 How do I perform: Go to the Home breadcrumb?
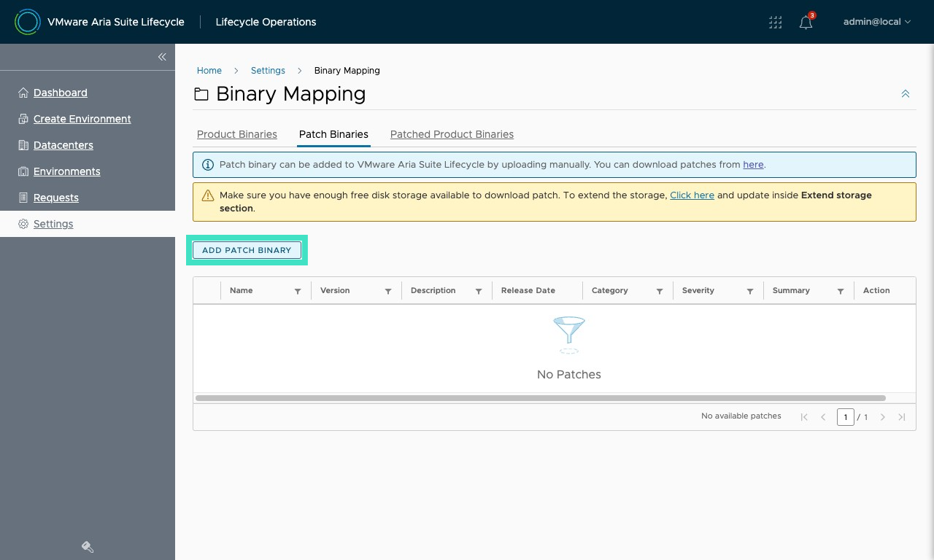[x=209, y=71]
